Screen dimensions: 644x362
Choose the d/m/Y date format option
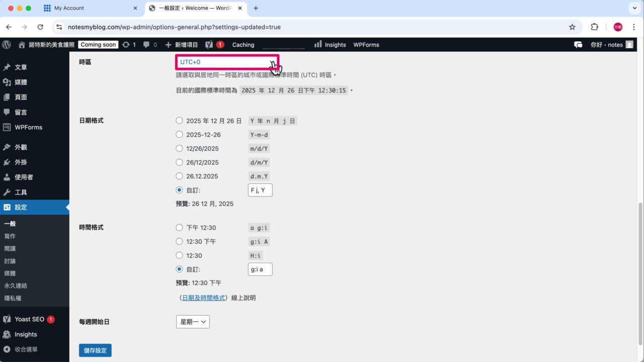tap(179, 162)
